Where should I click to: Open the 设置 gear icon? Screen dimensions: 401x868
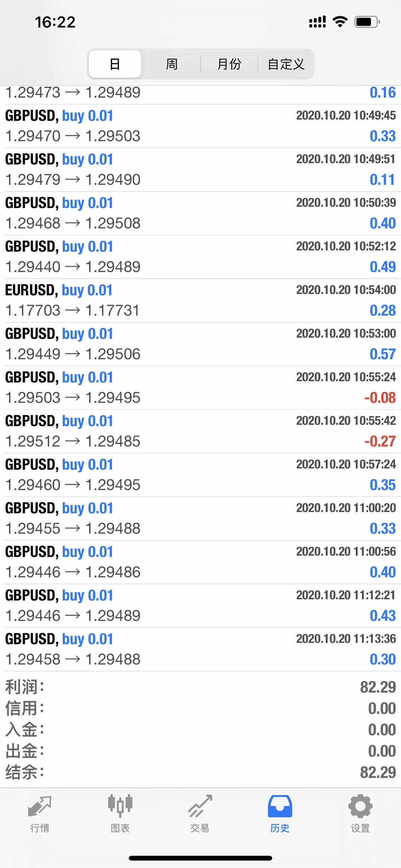pos(360,806)
